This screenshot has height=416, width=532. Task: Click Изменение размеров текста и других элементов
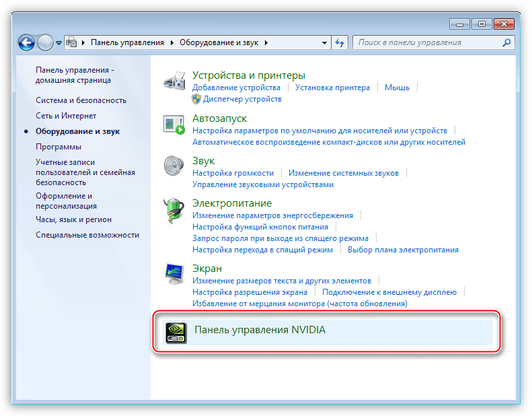(x=282, y=281)
